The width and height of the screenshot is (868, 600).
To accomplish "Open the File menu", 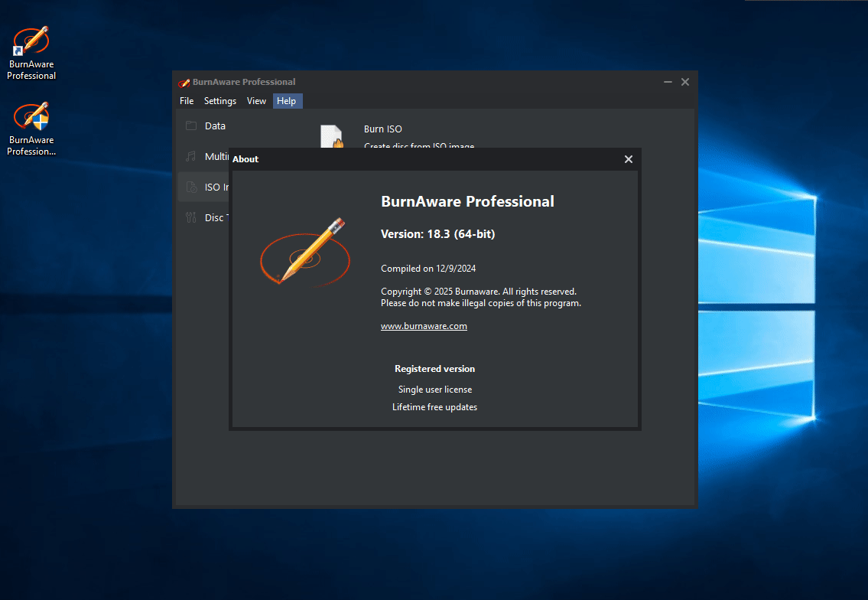I will pyautogui.click(x=187, y=101).
